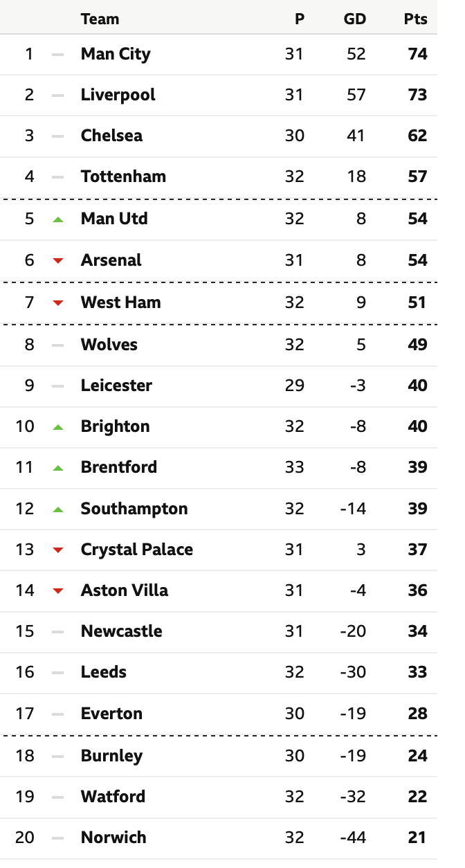This screenshot has height=868, width=465.
Task: Click the grey no-change dash beside Norwich
Action: click(58, 838)
